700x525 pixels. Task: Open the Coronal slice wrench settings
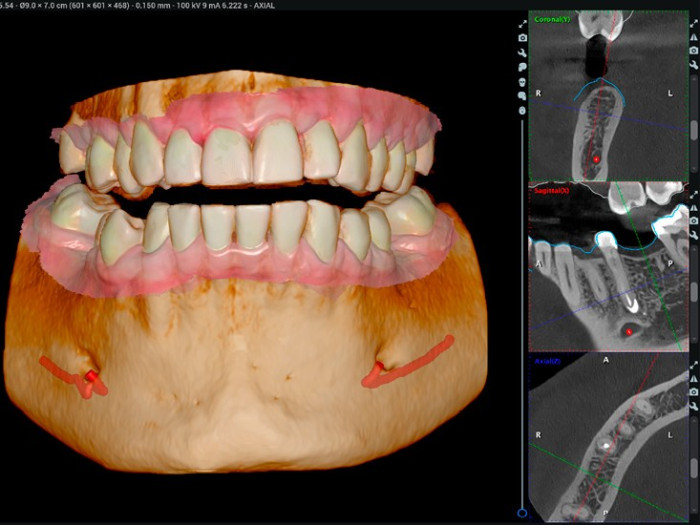(x=694, y=65)
